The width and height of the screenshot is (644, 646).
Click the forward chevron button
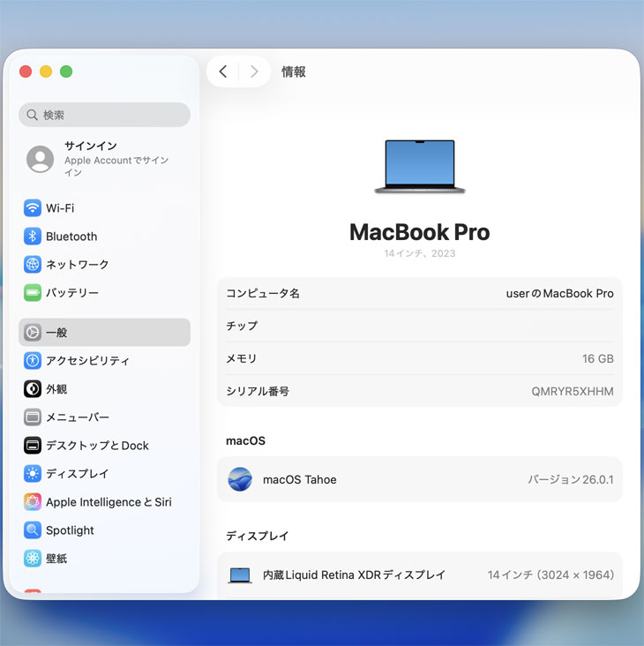(254, 71)
